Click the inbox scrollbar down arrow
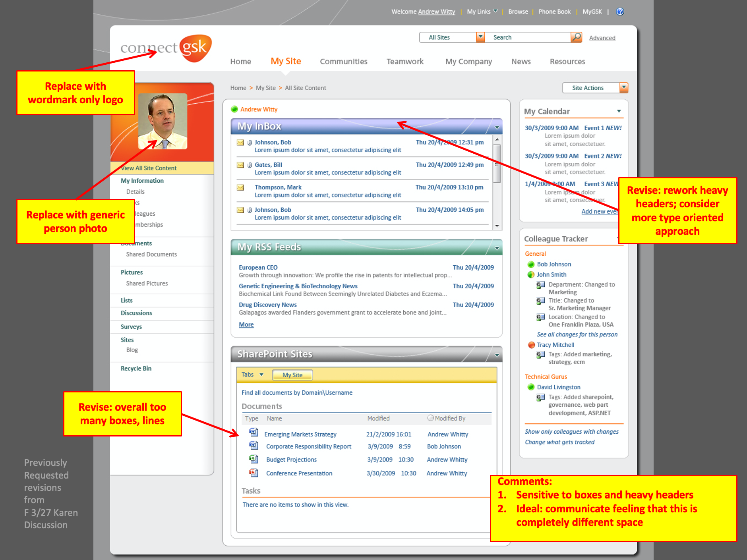The image size is (747, 560). (x=497, y=226)
